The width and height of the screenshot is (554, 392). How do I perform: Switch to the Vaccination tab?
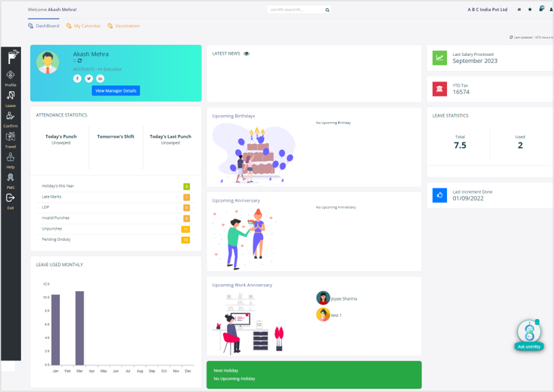click(124, 26)
